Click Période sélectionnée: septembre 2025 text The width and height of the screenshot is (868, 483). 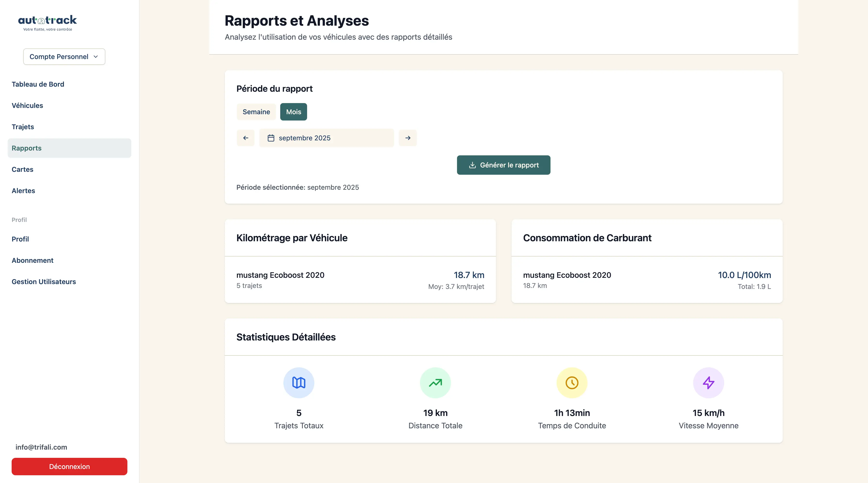tap(298, 188)
